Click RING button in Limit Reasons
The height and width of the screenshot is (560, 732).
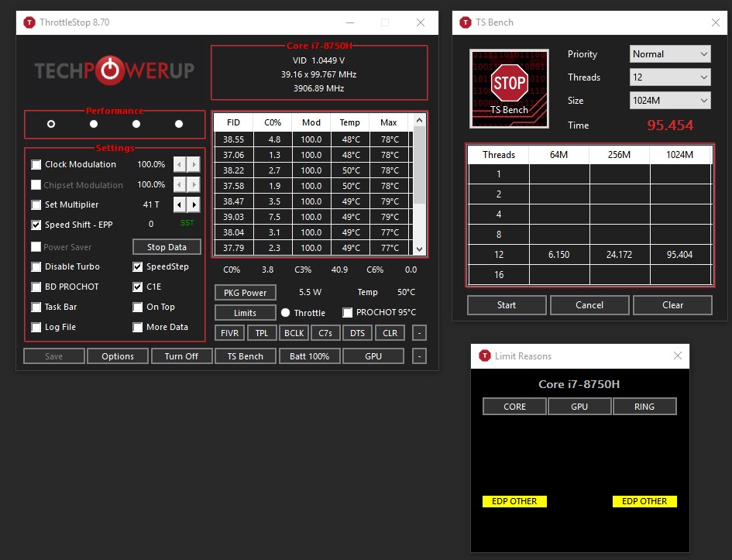point(644,407)
